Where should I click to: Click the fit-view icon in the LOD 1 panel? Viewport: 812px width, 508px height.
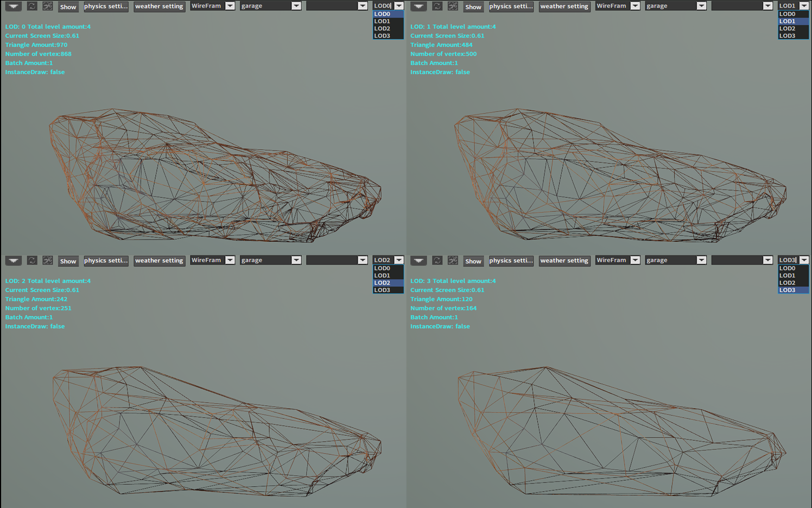[453, 7]
